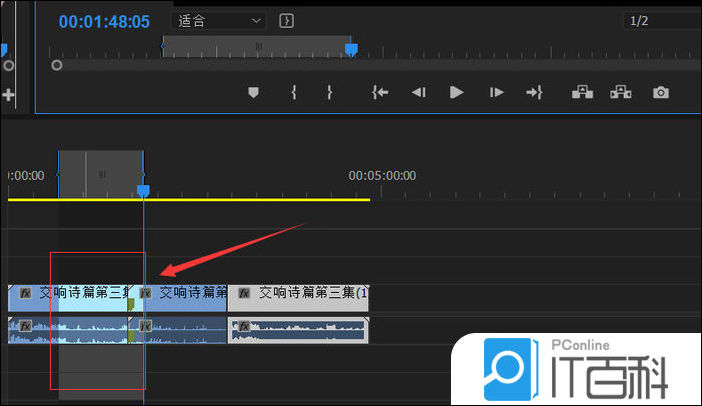Click the program monitor blue playhead
The image size is (702, 406).
(350, 47)
